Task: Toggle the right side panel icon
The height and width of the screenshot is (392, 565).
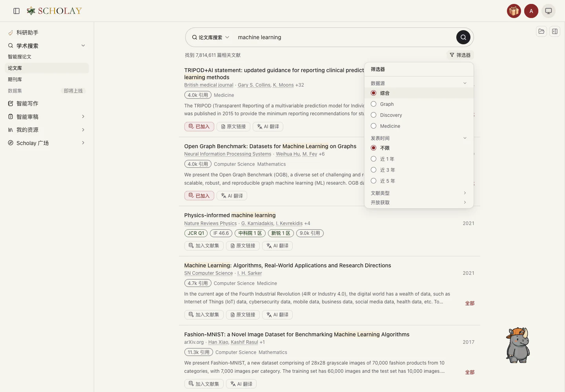Action: pyautogui.click(x=555, y=31)
